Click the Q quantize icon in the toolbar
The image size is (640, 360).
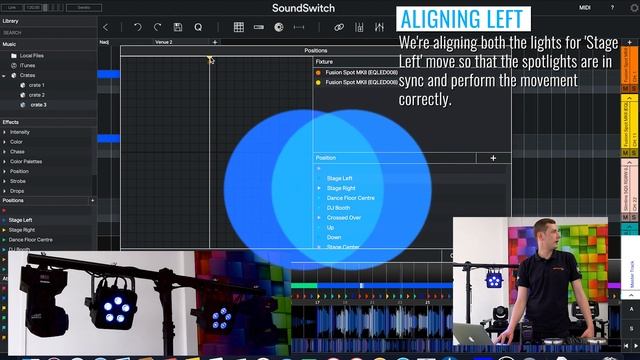coord(198,27)
